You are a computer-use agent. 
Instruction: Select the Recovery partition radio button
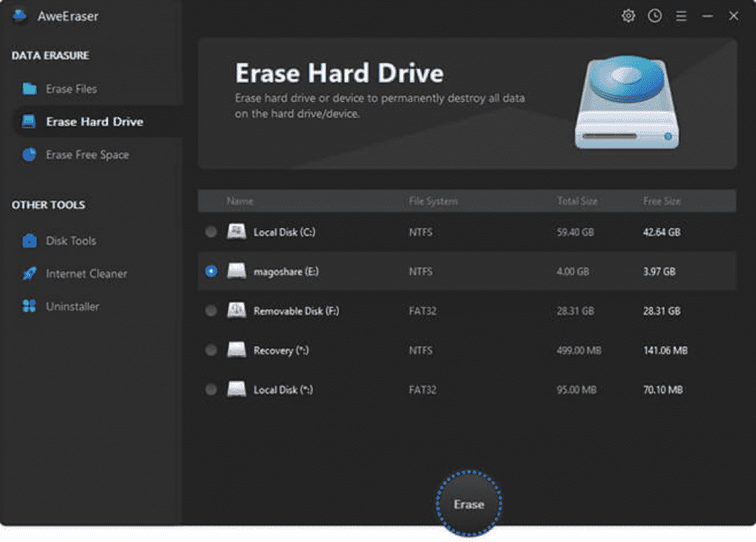tap(211, 350)
